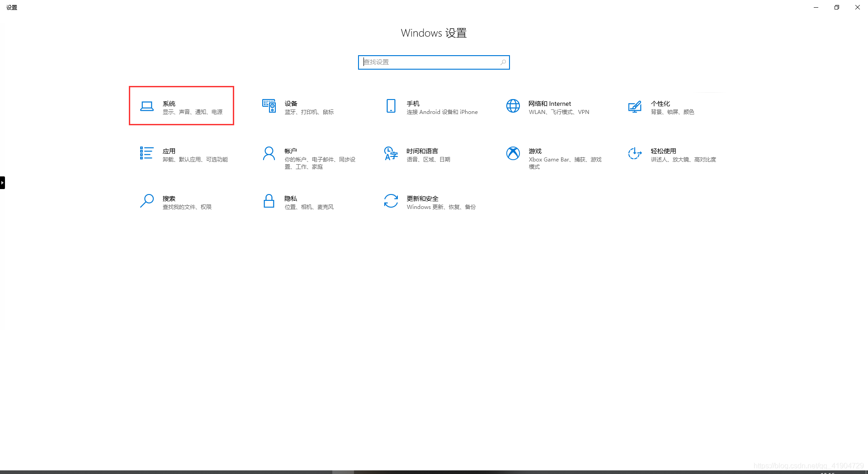The image size is (868, 474).
Task: Click the 轻松使用 icon
Action: (635, 153)
